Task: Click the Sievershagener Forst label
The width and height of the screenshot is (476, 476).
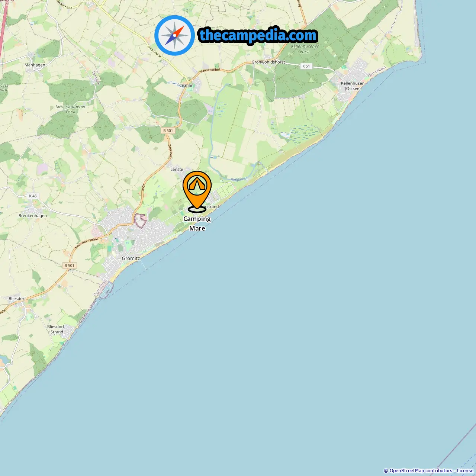Action: 71,109
